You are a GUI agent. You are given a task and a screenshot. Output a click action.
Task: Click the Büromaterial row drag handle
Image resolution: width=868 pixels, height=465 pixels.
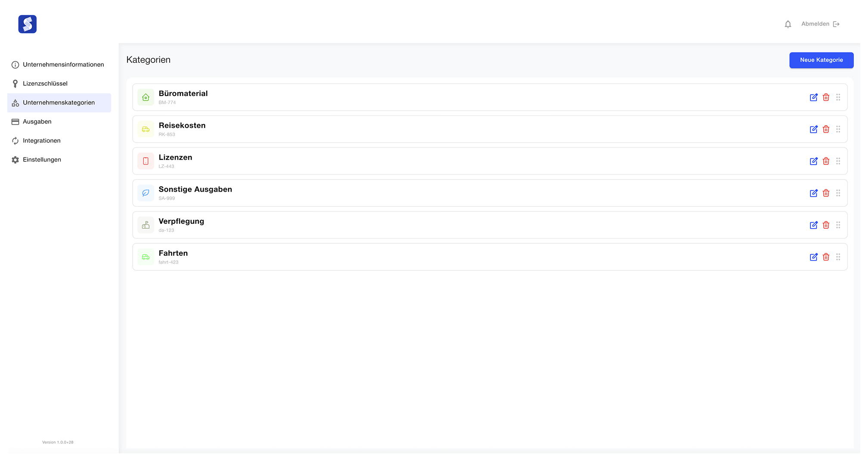838,97
